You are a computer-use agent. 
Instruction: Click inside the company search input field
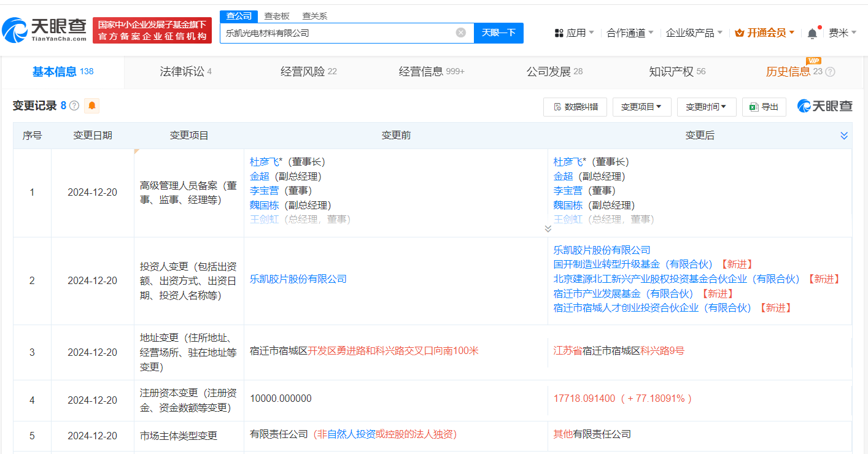(338, 33)
